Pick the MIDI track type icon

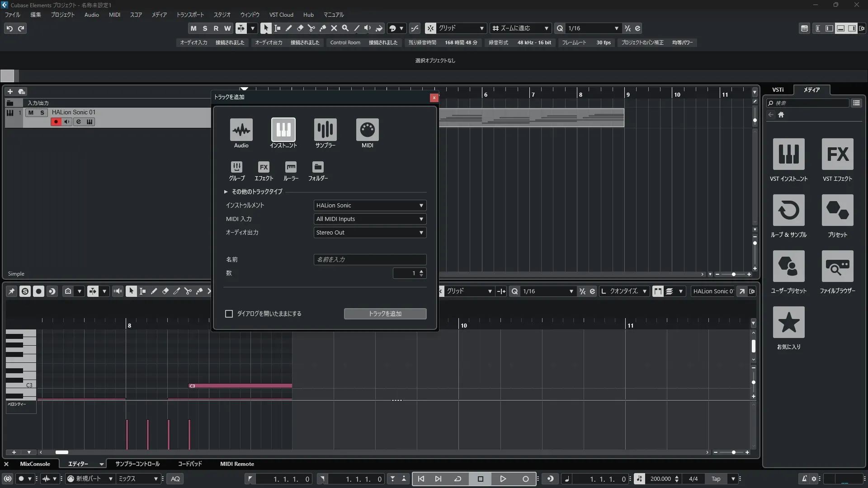pyautogui.click(x=367, y=130)
